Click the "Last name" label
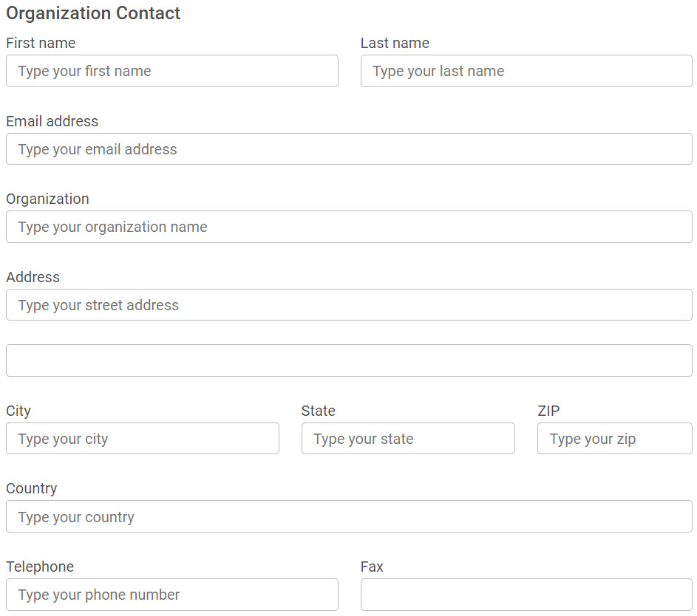Image resolution: width=697 pixels, height=616 pixels. pyautogui.click(x=395, y=43)
